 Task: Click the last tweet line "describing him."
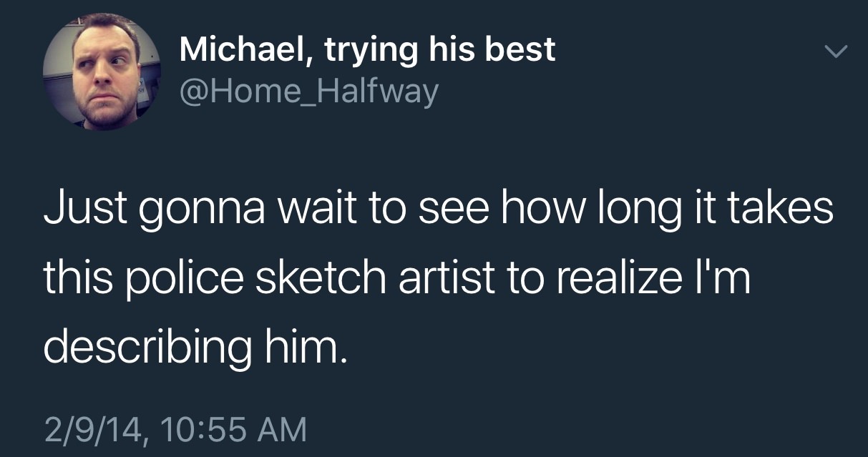point(194,349)
